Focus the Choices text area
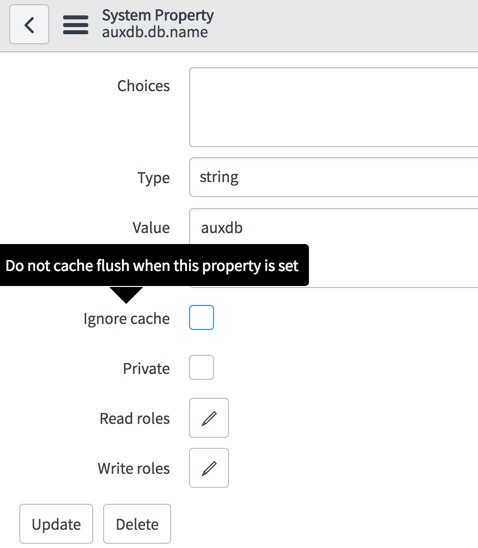The width and height of the screenshot is (478, 548). [x=334, y=107]
